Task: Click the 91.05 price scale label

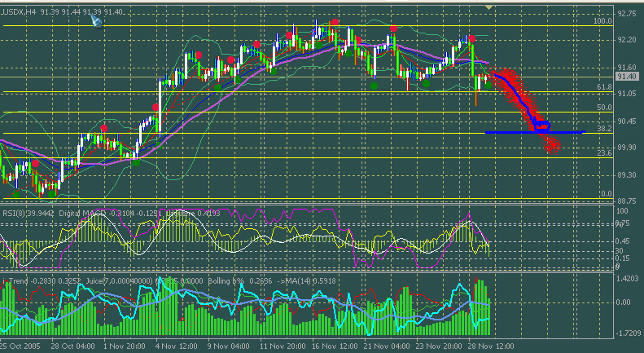Action: click(626, 95)
